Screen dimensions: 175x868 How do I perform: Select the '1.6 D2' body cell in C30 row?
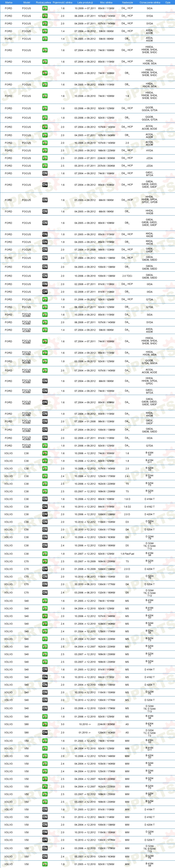[127, 506]
